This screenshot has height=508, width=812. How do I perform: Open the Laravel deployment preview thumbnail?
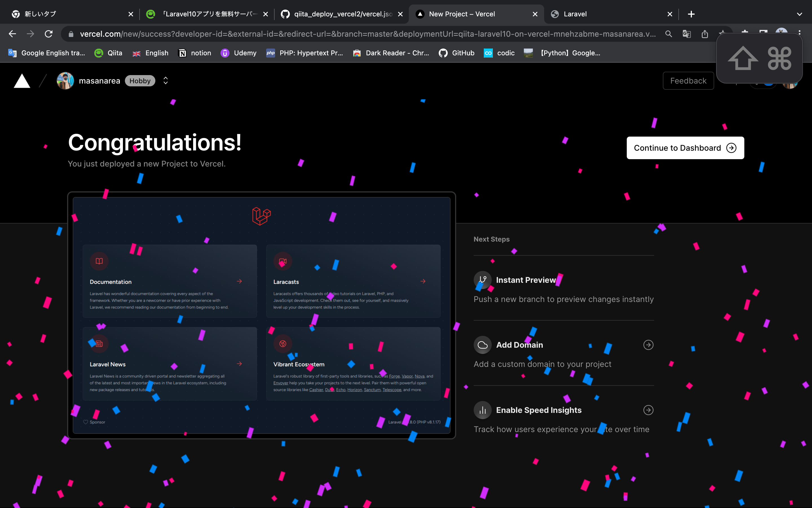pos(261,315)
